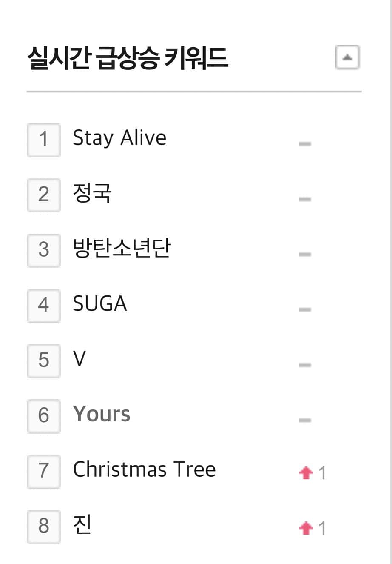Open the 정국 trending keyword
The image size is (392, 564).
click(92, 194)
